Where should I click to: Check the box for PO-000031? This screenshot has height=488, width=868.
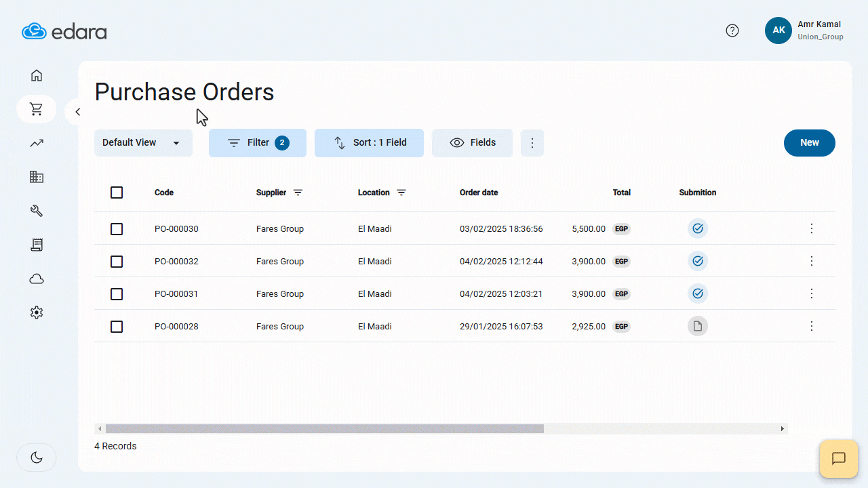tap(117, 294)
